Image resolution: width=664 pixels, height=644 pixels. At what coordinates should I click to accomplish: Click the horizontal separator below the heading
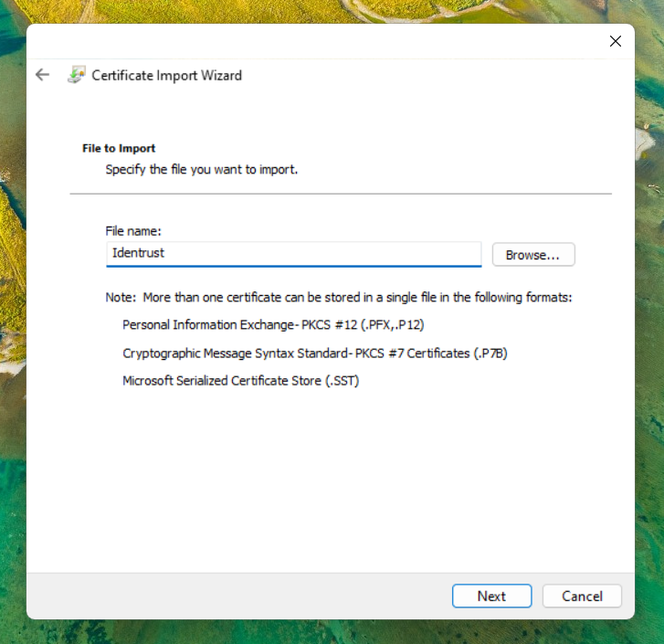(x=340, y=194)
